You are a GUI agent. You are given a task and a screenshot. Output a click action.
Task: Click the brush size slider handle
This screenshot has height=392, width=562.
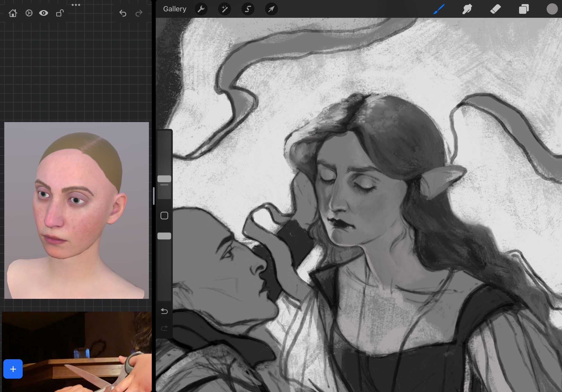point(164,179)
